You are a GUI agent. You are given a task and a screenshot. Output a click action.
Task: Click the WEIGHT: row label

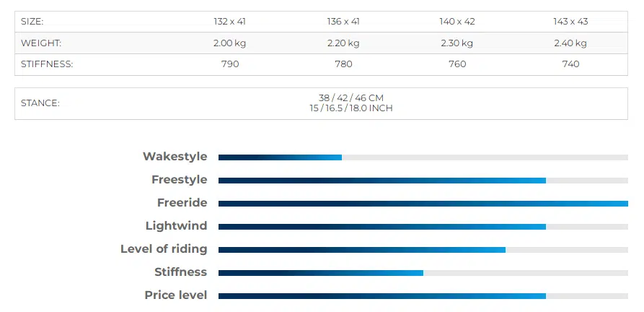click(x=41, y=43)
